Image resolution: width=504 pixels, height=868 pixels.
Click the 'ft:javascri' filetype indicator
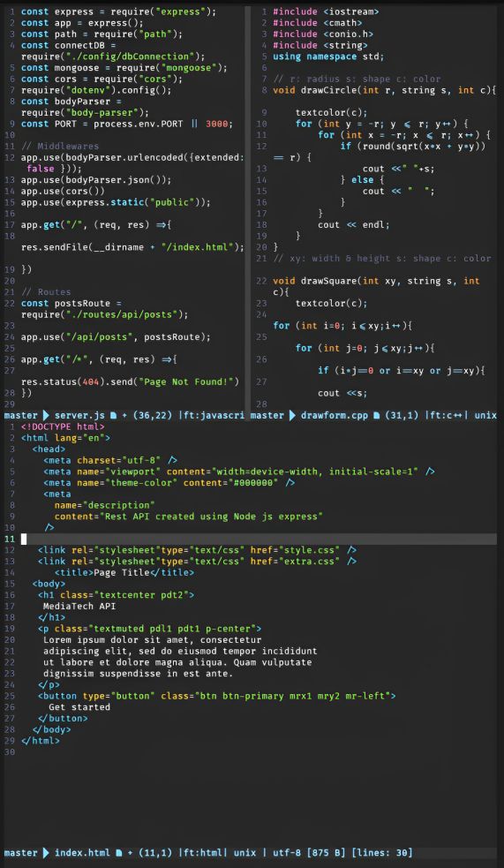pos(214,415)
